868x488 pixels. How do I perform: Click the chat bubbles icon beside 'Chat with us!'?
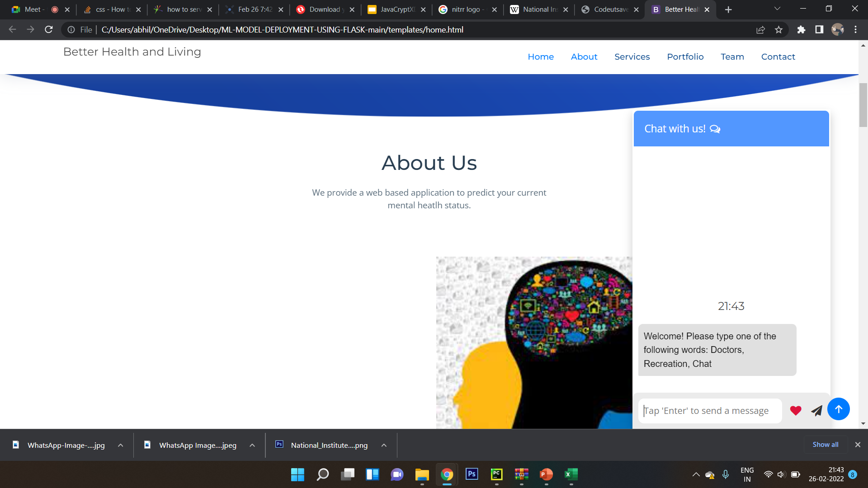click(x=716, y=129)
